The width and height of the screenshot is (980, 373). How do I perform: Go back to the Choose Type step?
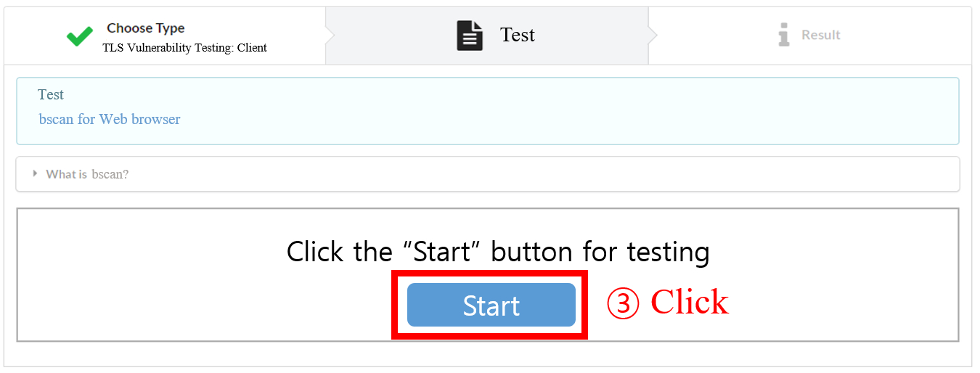click(146, 28)
